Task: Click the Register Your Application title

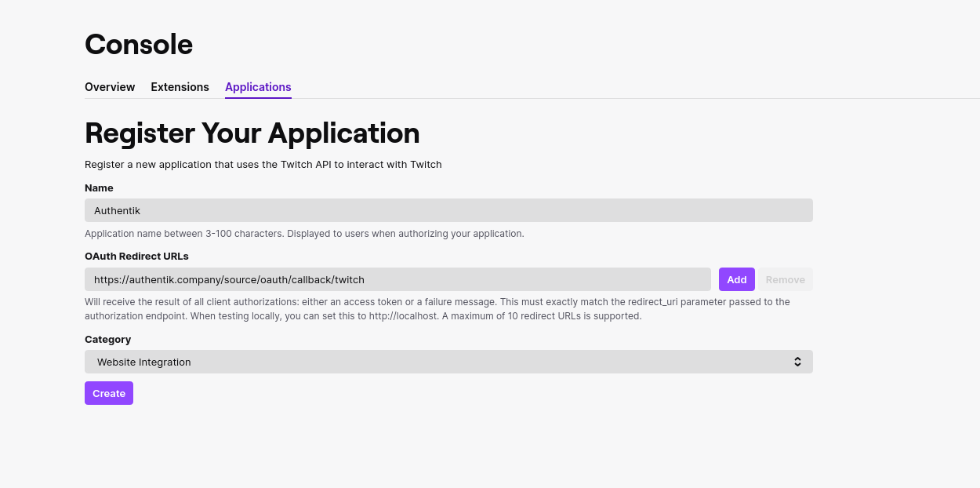Action: click(x=252, y=133)
